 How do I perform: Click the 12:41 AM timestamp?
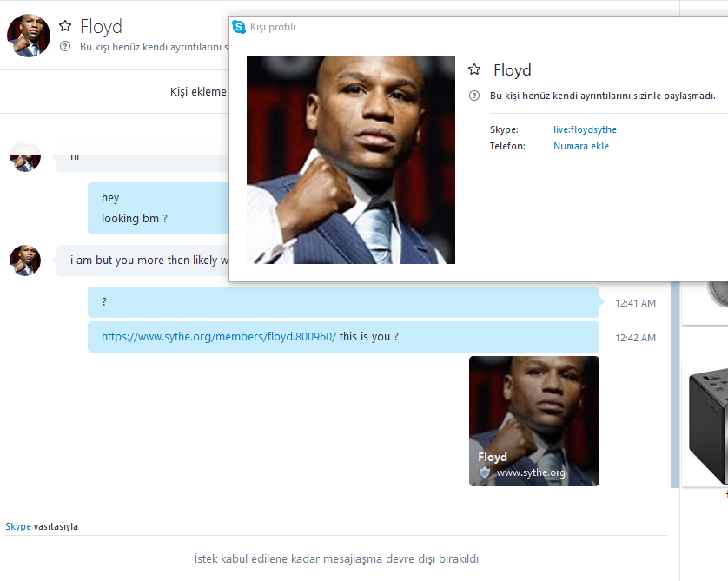pyautogui.click(x=635, y=303)
